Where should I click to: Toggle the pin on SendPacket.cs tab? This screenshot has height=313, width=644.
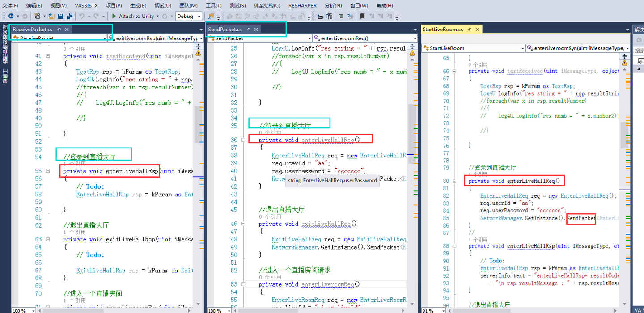(249, 29)
